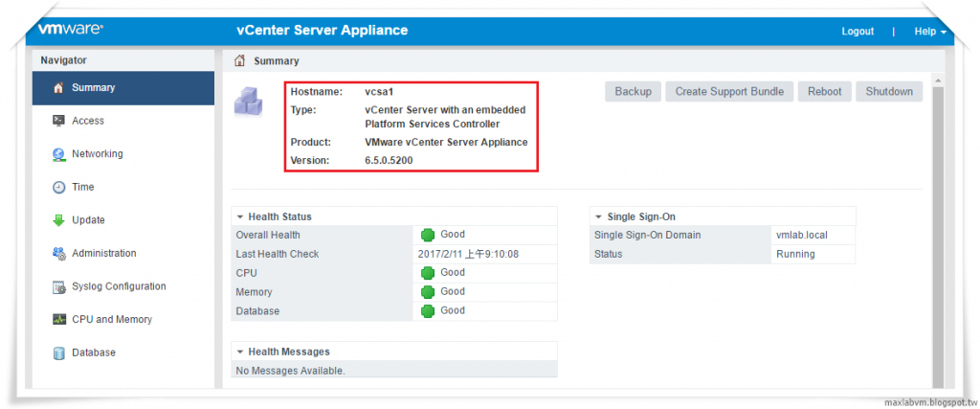Click the Administration users icon
This screenshot has height=409, width=980.
coord(58,253)
